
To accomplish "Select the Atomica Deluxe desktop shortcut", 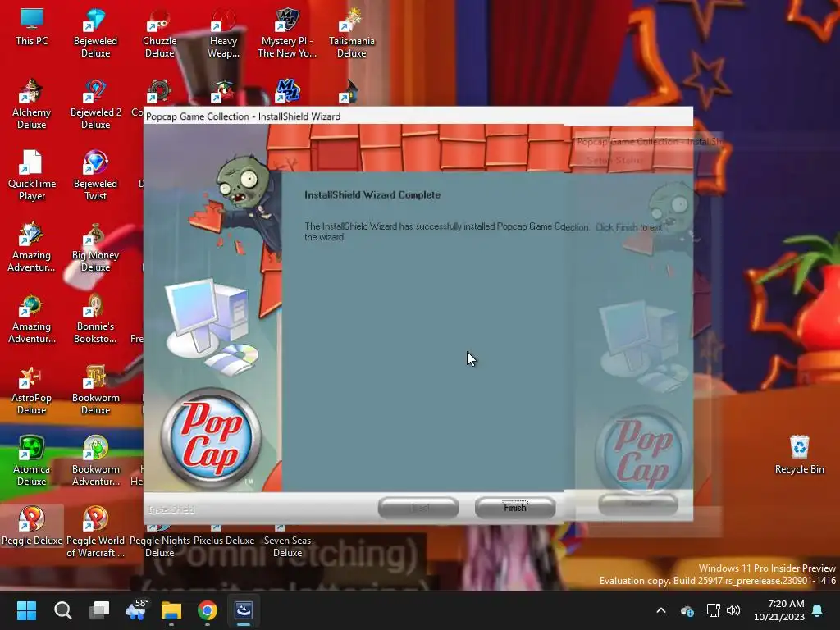I will [32, 461].
